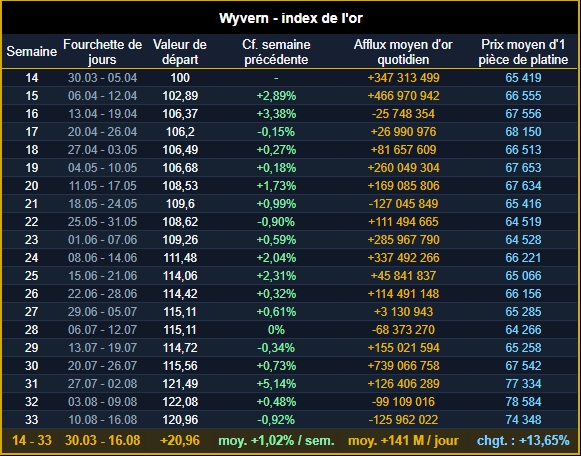
Task: Select the 0% change cell of week 28
Action: pos(276,330)
